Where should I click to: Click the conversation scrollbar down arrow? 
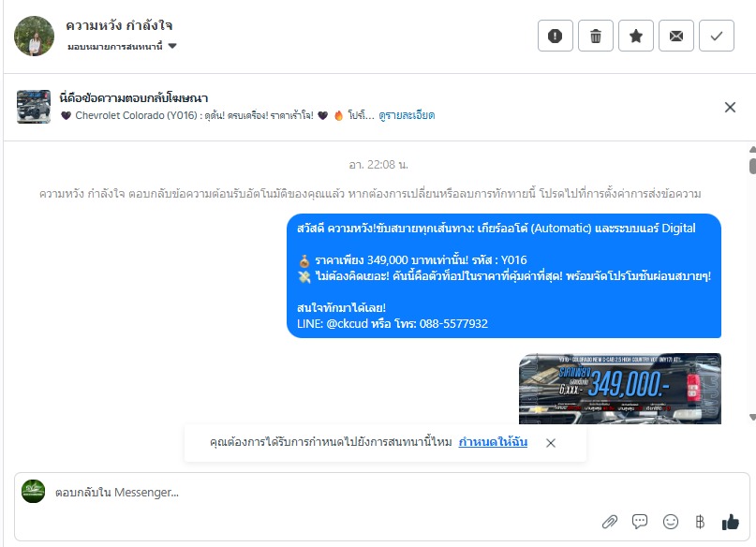752,418
